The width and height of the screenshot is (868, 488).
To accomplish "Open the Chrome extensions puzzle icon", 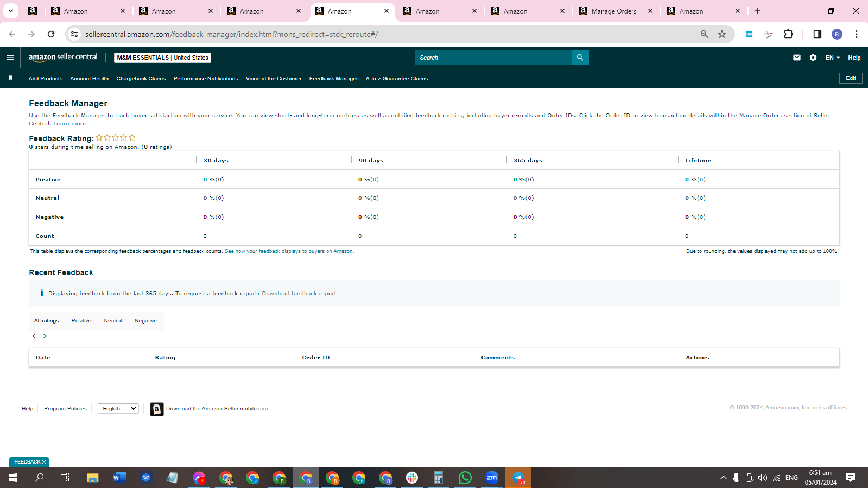I will point(789,34).
